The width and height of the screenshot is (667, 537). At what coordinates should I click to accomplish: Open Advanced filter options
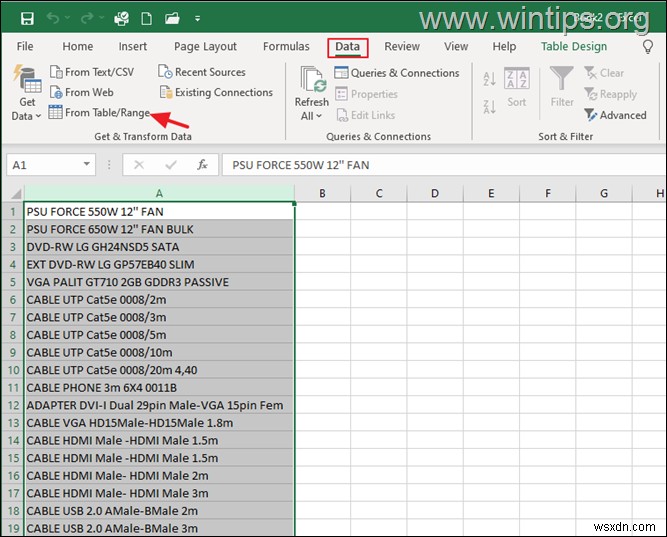pyautogui.click(x=615, y=115)
